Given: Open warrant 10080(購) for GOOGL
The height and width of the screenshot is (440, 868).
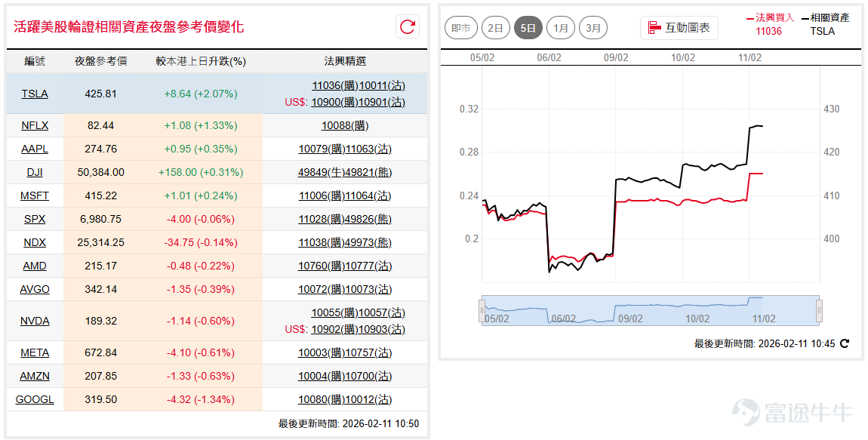Looking at the screenshot, I should pyautogui.click(x=322, y=399).
